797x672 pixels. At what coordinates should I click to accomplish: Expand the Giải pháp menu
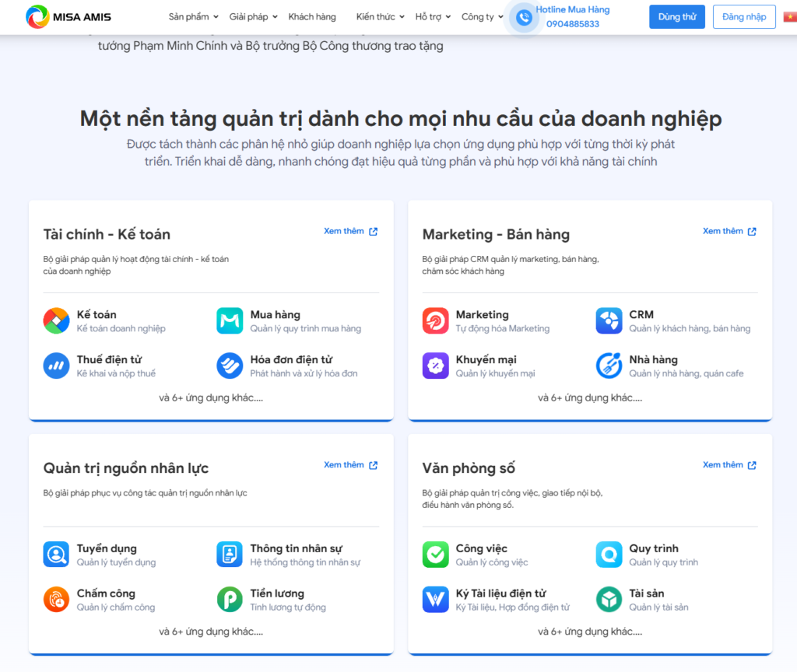click(x=254, y=17)
